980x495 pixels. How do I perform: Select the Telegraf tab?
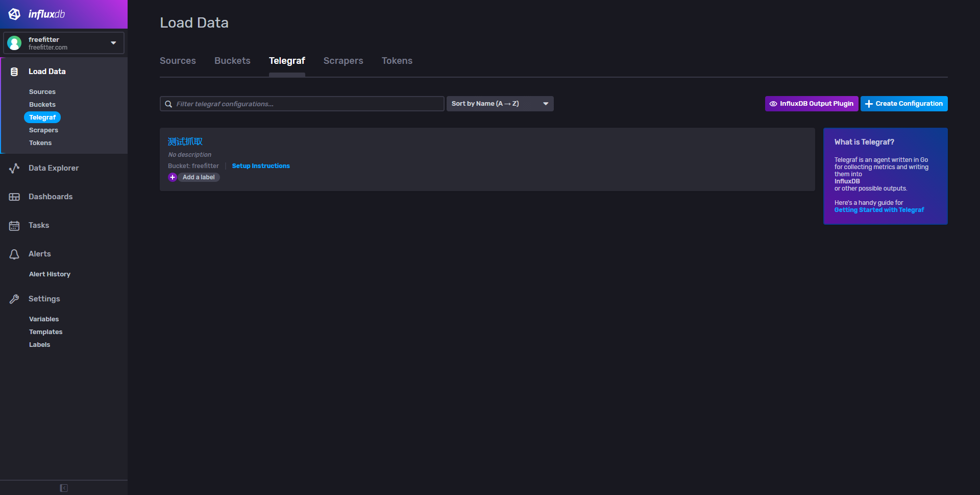(x=287, y=61)
